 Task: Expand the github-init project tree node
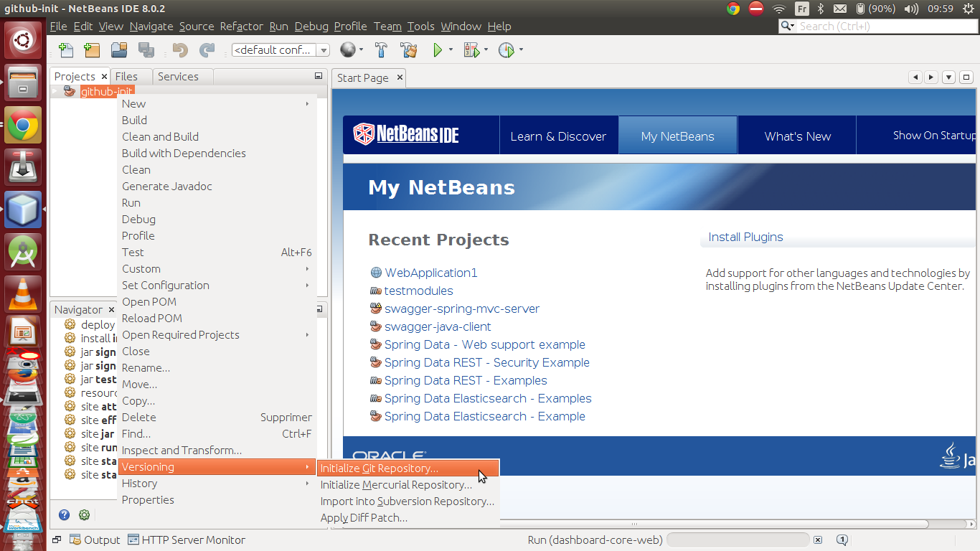pos(55,91)
